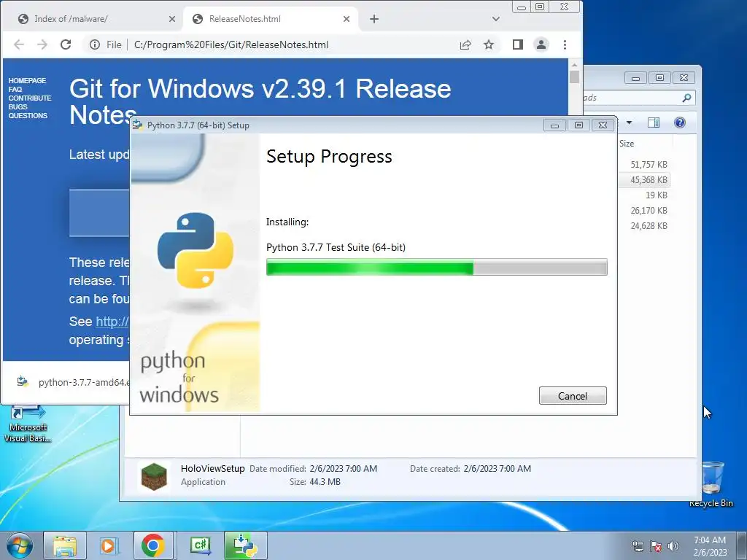The width and height of the screenshot is (747, 560).
Task: Open QUESTIONS link in release notes
Action: click(x=28, y=116)
